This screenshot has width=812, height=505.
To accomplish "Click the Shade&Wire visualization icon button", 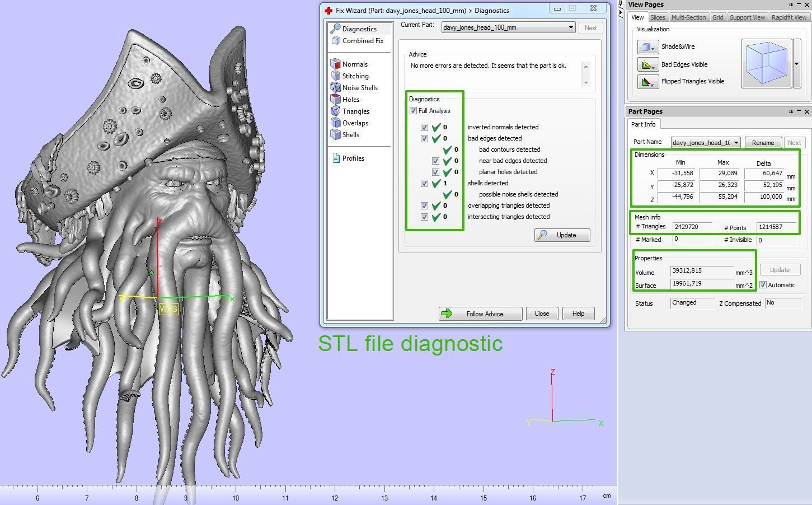I will (x=648, y=47).
